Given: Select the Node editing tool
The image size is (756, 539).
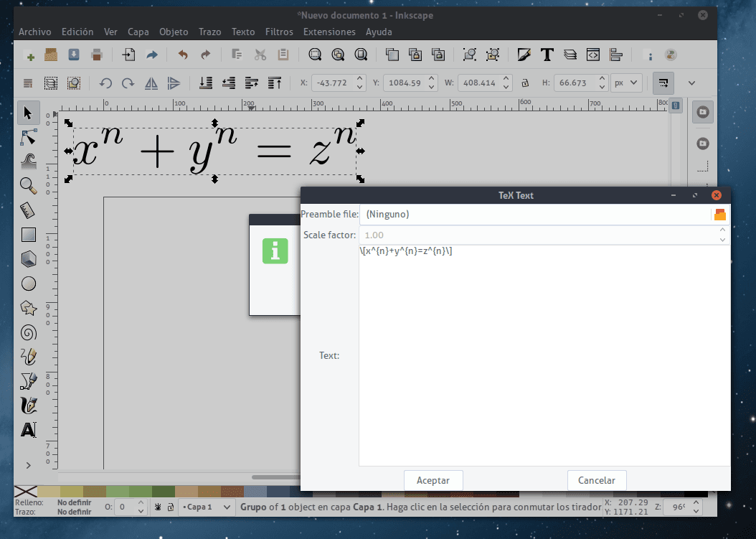Looking at the screenshot, I should [29, 136].
